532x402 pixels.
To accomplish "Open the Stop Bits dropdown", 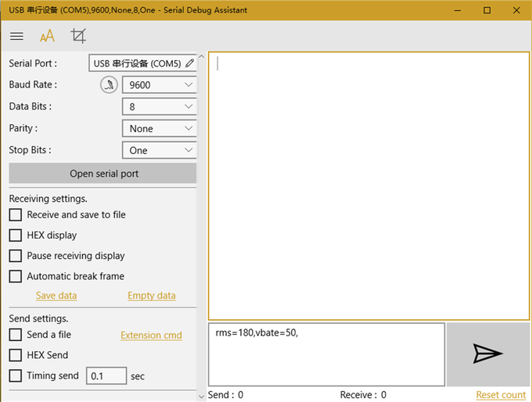I will click(160, 150).
